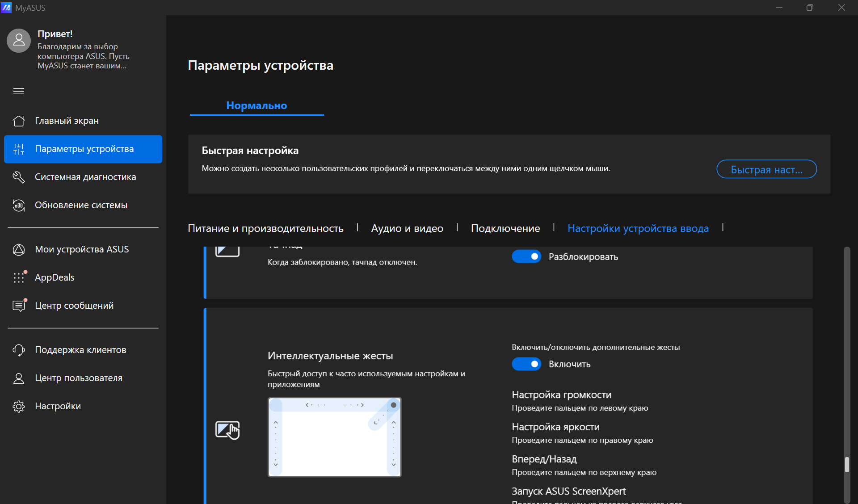Click the Быстрая наст... button
858x504 pixels.
[766, 169]
